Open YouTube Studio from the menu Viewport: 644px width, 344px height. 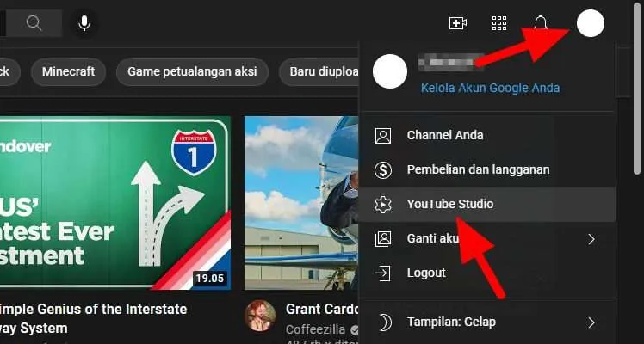[487, 204]
